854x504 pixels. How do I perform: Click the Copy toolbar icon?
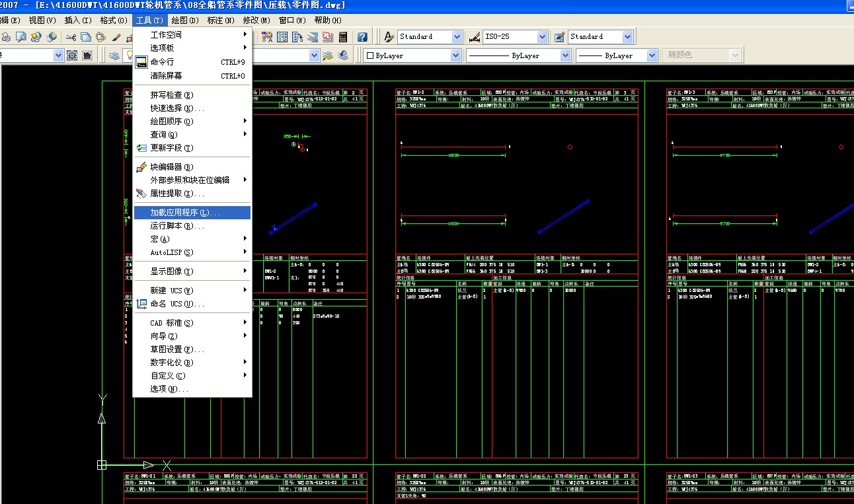tap(86, 37)
